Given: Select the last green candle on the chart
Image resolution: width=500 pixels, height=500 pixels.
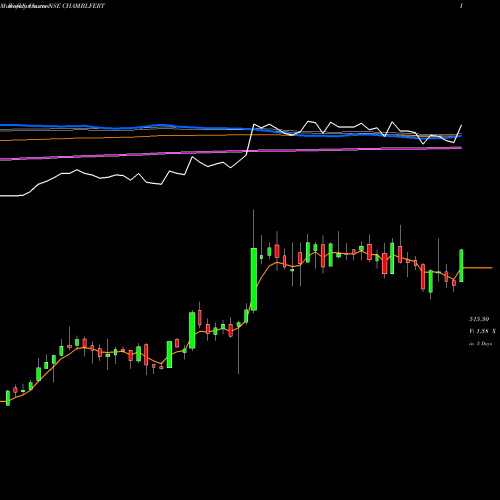Looking at the screenshot, I should pos(461,265).
